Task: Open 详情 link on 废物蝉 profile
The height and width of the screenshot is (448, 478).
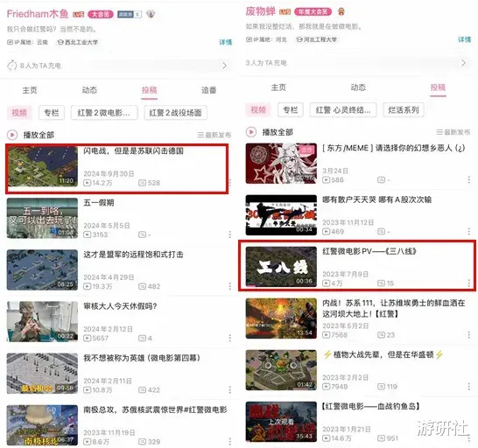Action: tap(464, 39)
